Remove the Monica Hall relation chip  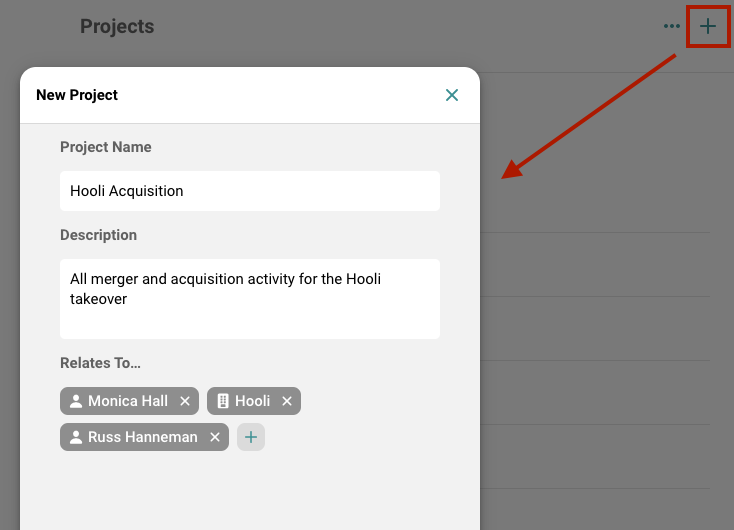(x=185, y=401)
